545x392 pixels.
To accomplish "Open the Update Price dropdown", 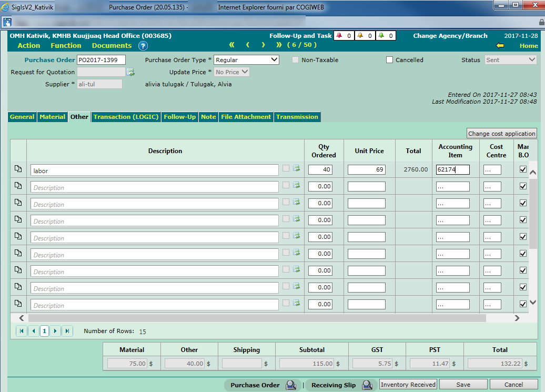I will tap(231, 72).
